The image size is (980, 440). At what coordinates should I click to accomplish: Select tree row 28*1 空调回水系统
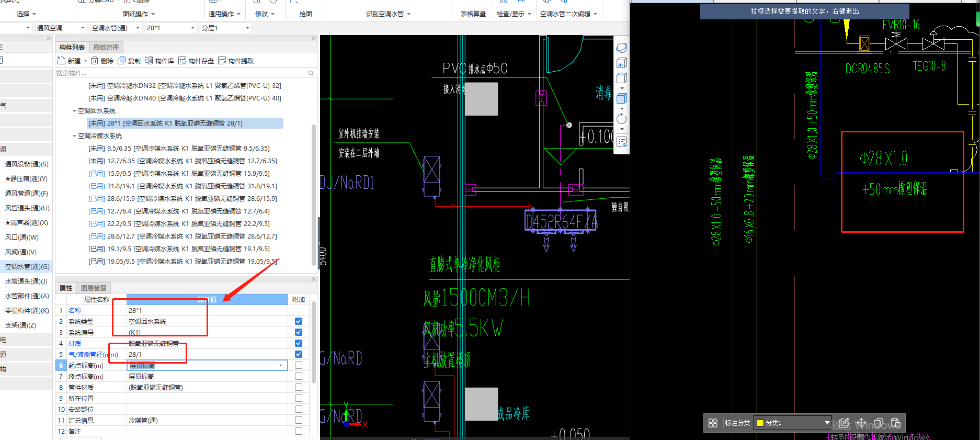click(x=185, y=123)
